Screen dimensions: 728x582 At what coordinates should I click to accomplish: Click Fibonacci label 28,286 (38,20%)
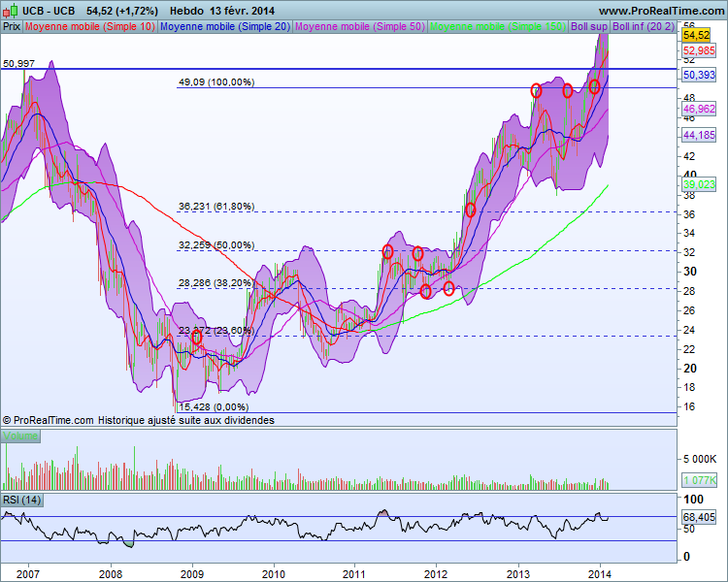(x=216, y=282)
